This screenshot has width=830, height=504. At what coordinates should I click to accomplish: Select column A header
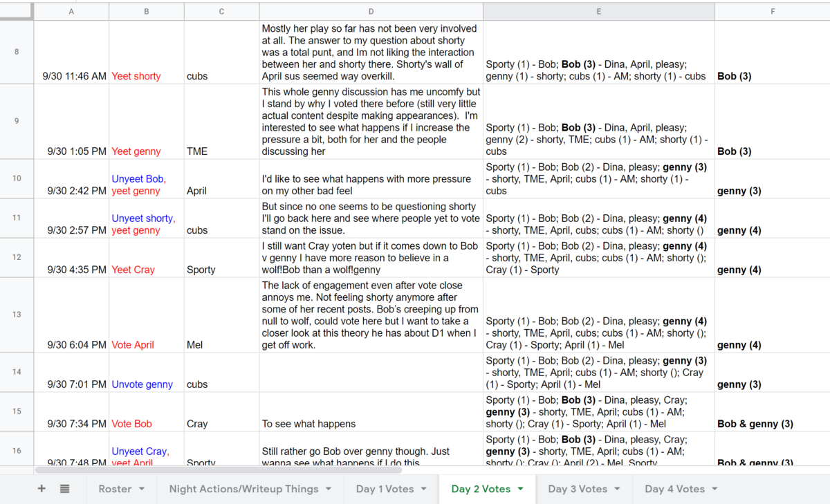pos(71,12)
